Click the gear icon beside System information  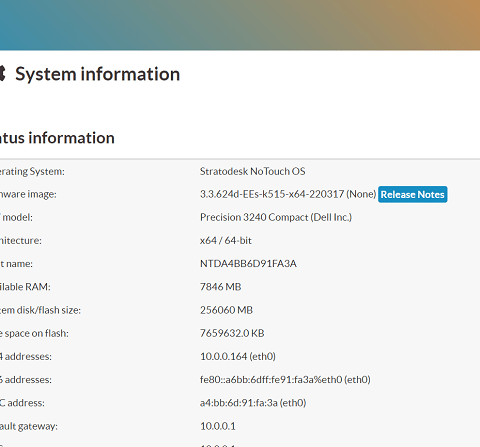pos(3,74)
